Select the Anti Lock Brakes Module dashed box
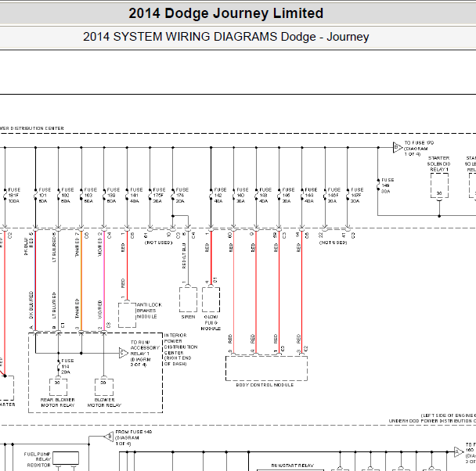The width and height of the screenshot is (476, 471). click(x=127, y=315)
